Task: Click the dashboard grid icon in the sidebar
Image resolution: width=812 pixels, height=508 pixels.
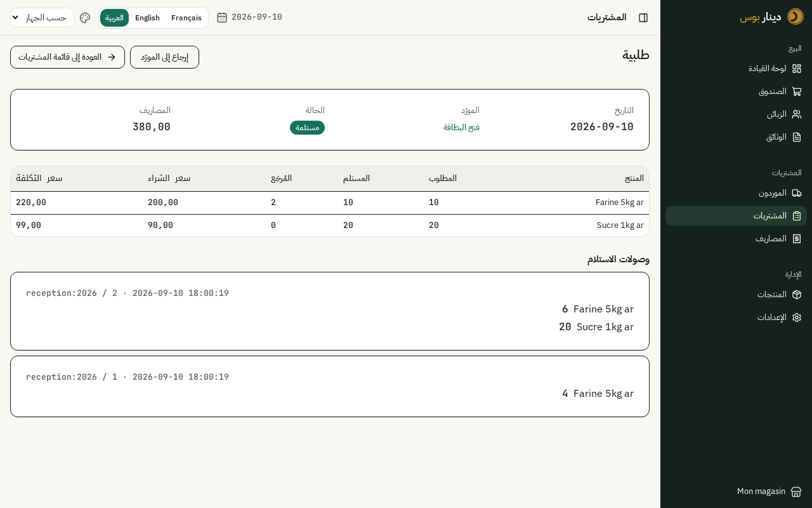Action: pyautogui.click(x=797, y=69)
